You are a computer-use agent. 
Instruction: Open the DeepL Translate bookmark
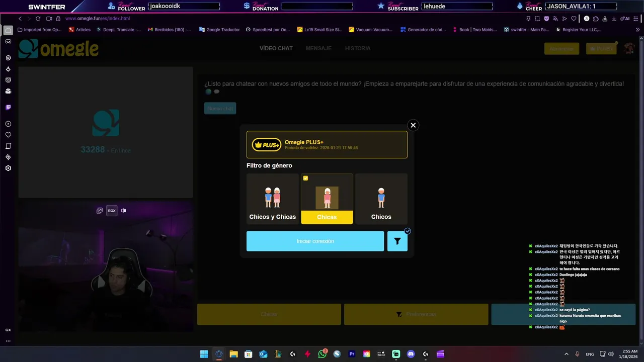click(118, 30)
